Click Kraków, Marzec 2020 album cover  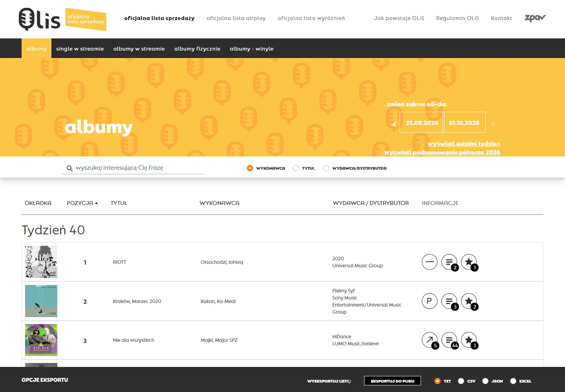click(x=41, y=301)
